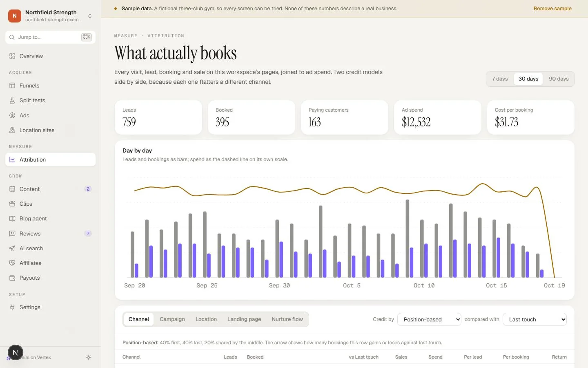The height and width of the screenshot is (368, 588).
Task: Click the Paying customers value 163
Action: (x=314, y=122)
